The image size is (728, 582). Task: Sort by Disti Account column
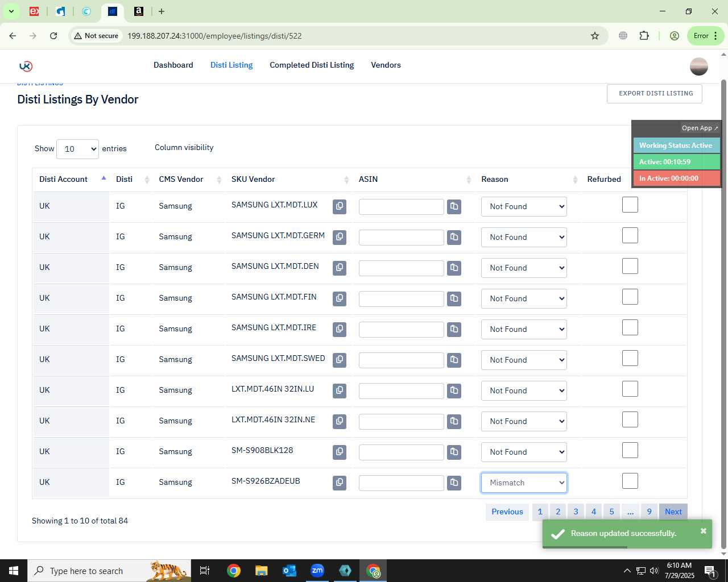tap(71, 179)
